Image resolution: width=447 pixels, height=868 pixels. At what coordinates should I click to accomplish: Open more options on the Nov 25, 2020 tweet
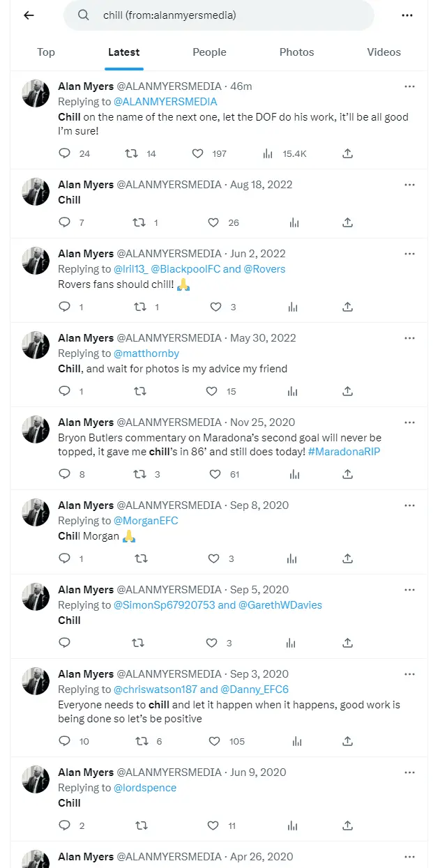click(409, 422)
